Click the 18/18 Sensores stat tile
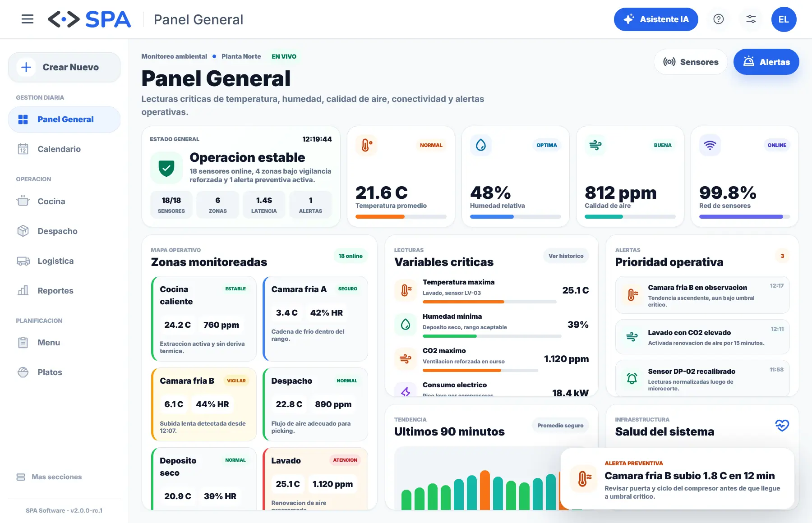Image resolution: width=812 pixels, height=523 pixels. pos(171,205)
